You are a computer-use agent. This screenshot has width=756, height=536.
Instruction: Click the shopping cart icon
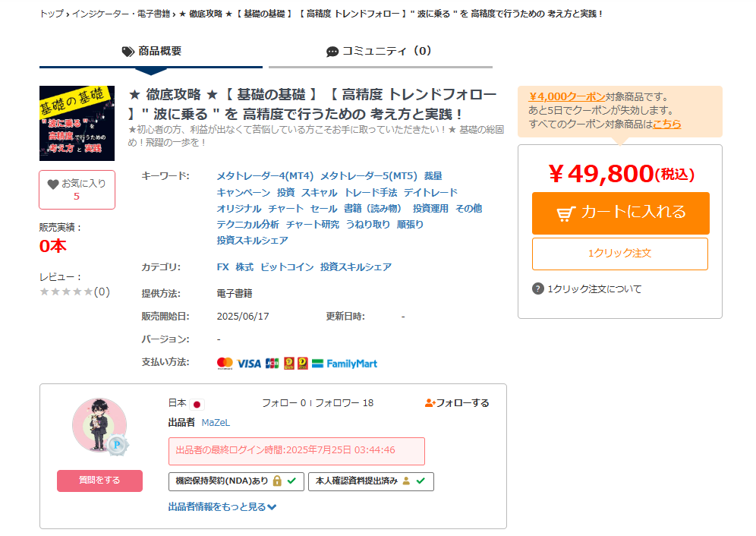click(566, 213)
